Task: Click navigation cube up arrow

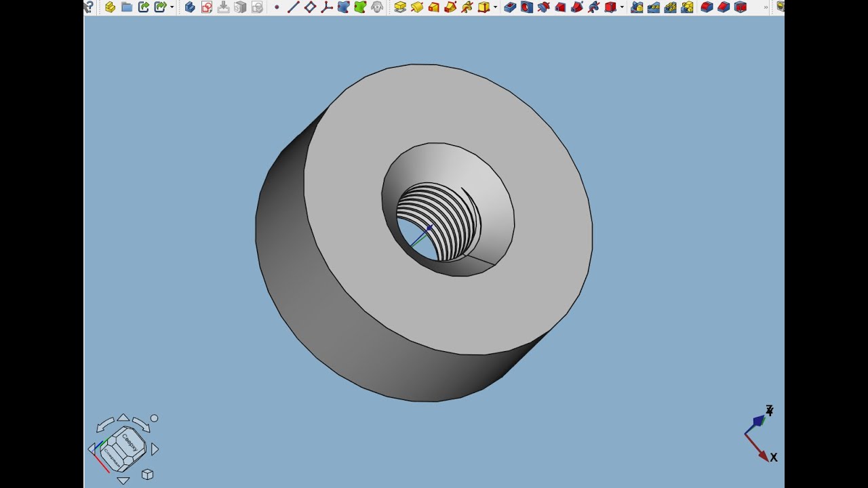Action: (123, 418)
